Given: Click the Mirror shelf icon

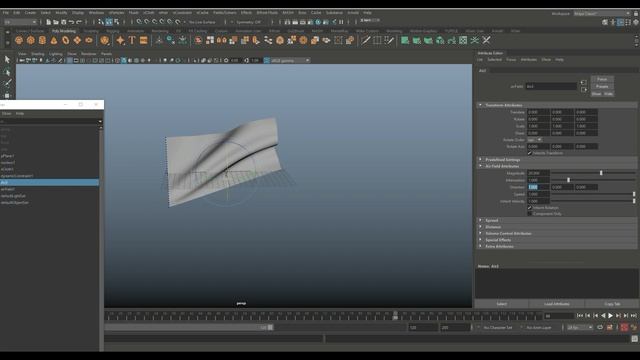Looking at the screenshot, I should pyautogui.click(x=222, y=40).
